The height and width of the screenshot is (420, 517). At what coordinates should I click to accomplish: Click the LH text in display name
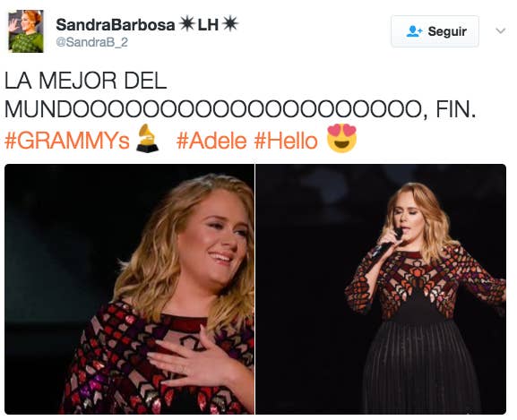point(208,25)
